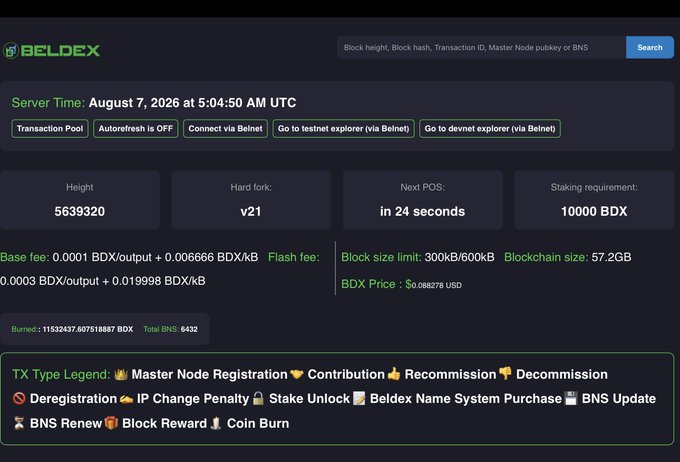Select the height value 5639320
The width and height of the screenshot is (680, 462).
(x=80, y=211)
